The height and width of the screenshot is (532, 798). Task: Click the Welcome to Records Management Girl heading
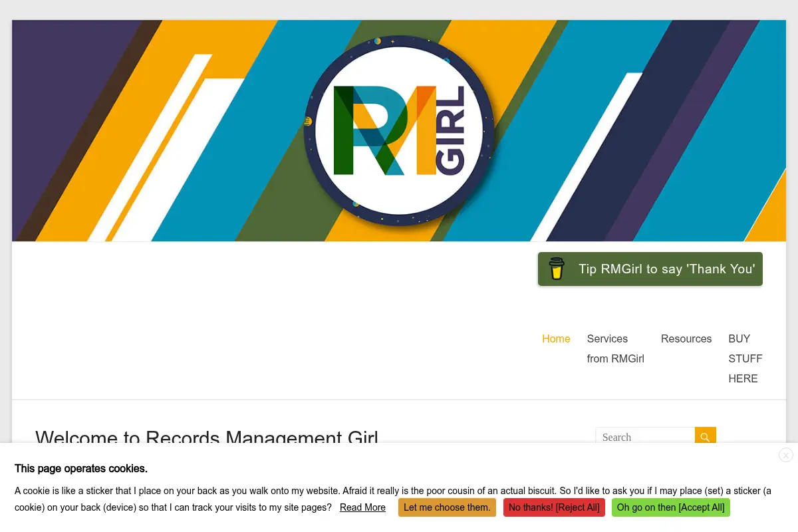click(207, 437)
